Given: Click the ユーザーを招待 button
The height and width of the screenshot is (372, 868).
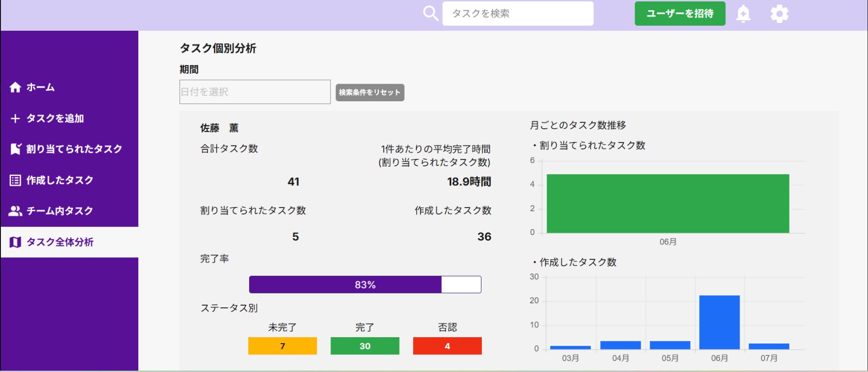Looking at the screenshot, I should click(680, 14).
